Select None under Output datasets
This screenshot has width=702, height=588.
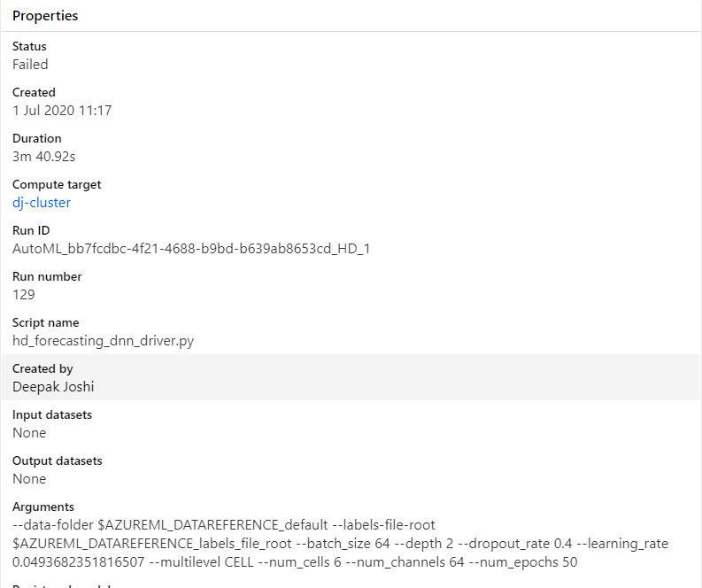29,479
